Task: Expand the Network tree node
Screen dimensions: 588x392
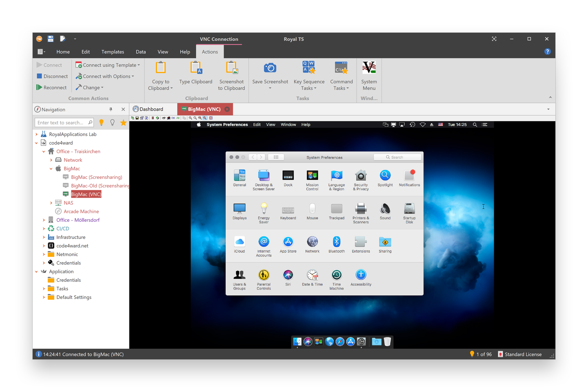Action: (x=51, y=160)
